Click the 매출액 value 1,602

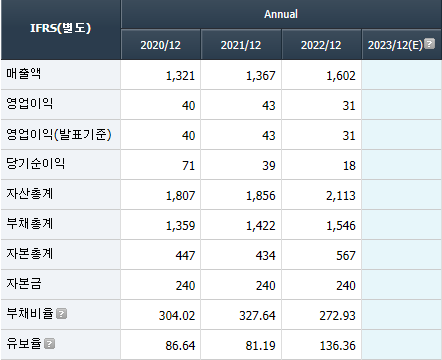click(341, 76)
